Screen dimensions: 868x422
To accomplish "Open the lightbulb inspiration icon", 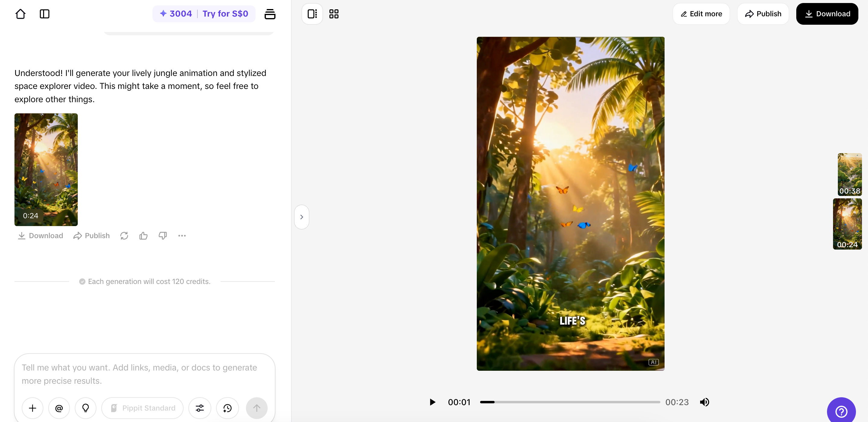I will click(x=86, y=408).
